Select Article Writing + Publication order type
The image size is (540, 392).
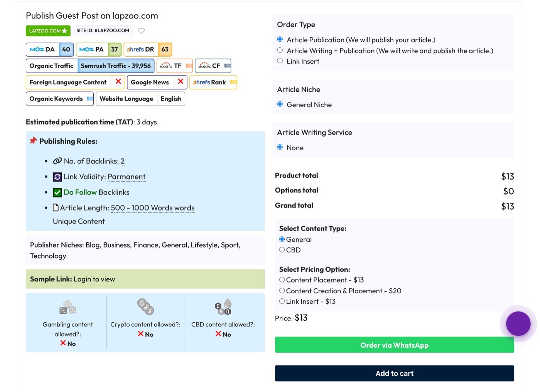[280, 50]
